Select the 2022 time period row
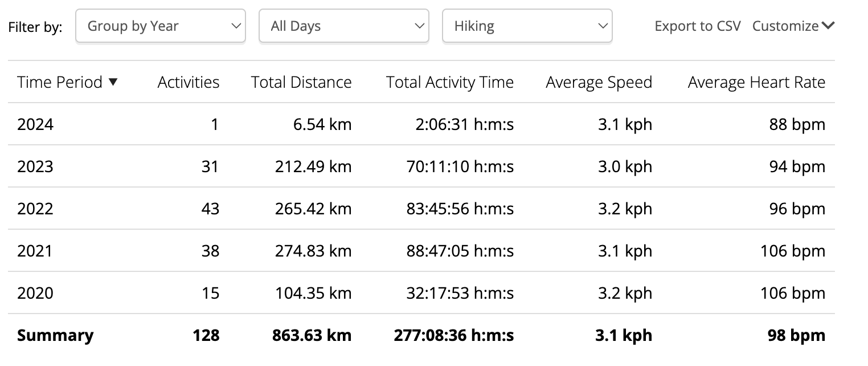The width and height of the screenshot is (868, 366). pyautogui.click(x=421, y=209)
